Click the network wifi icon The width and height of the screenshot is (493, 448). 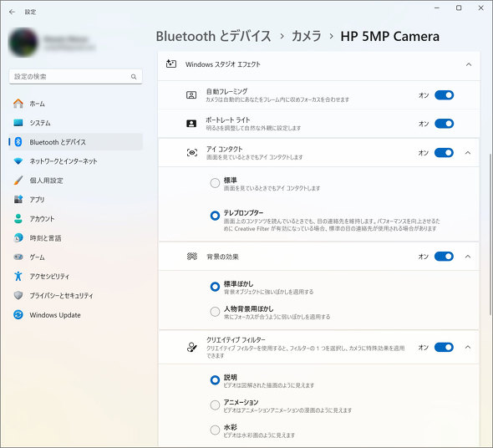[18, 161]
